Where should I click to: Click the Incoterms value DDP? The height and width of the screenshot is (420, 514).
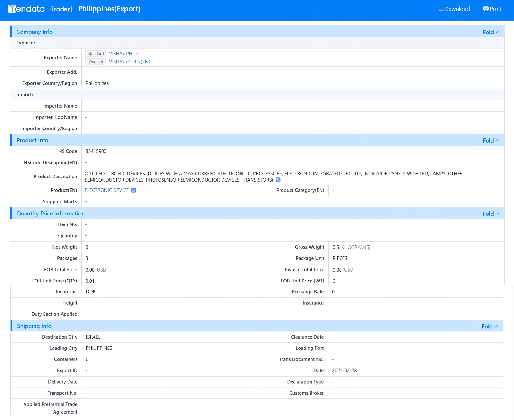click(x=91, y=292)
